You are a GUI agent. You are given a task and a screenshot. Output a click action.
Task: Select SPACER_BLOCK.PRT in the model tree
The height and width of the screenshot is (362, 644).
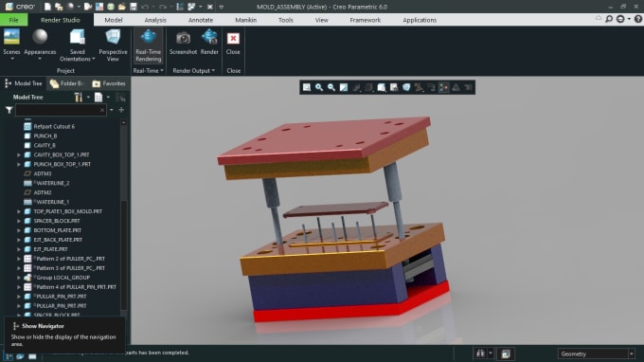(57, 221)
